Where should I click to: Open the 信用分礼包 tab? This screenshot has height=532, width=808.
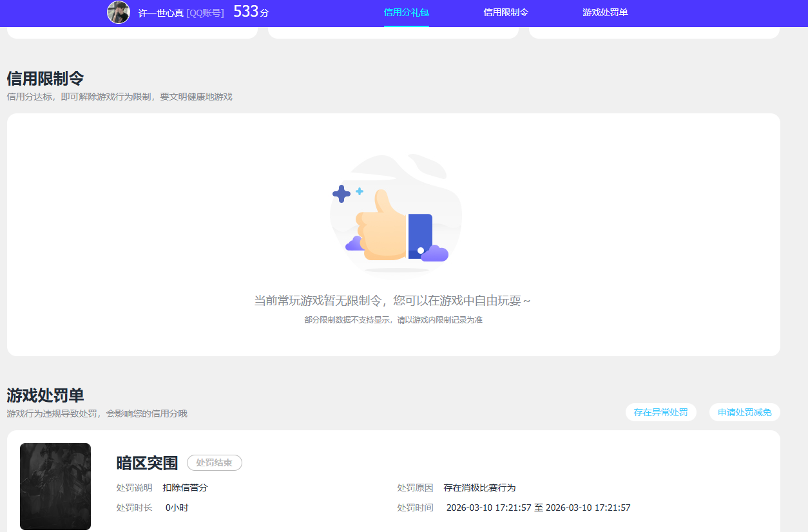point(407,12)
